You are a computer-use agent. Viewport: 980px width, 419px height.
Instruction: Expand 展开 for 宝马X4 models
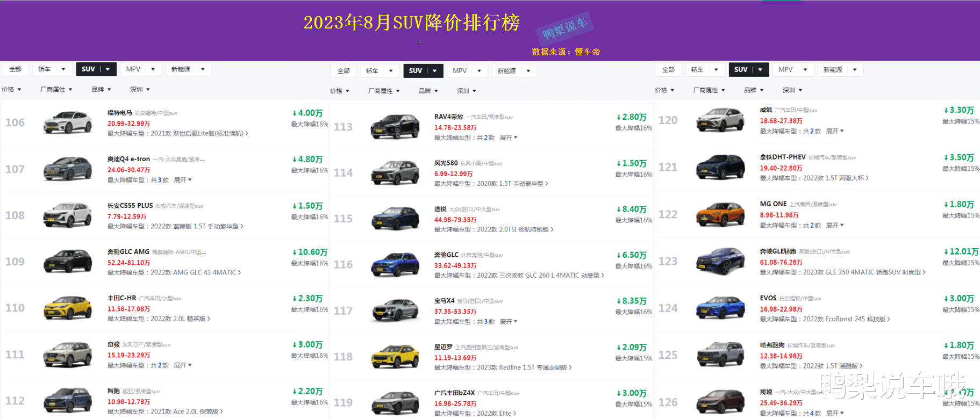pyautogui.click(x=509, y=322)
